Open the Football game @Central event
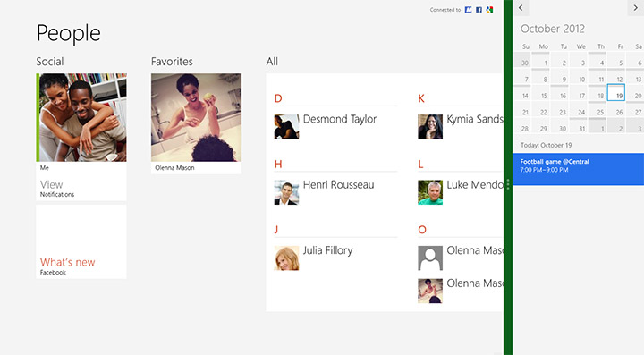This screenshot has height=355, width=644. coord(579,169)
